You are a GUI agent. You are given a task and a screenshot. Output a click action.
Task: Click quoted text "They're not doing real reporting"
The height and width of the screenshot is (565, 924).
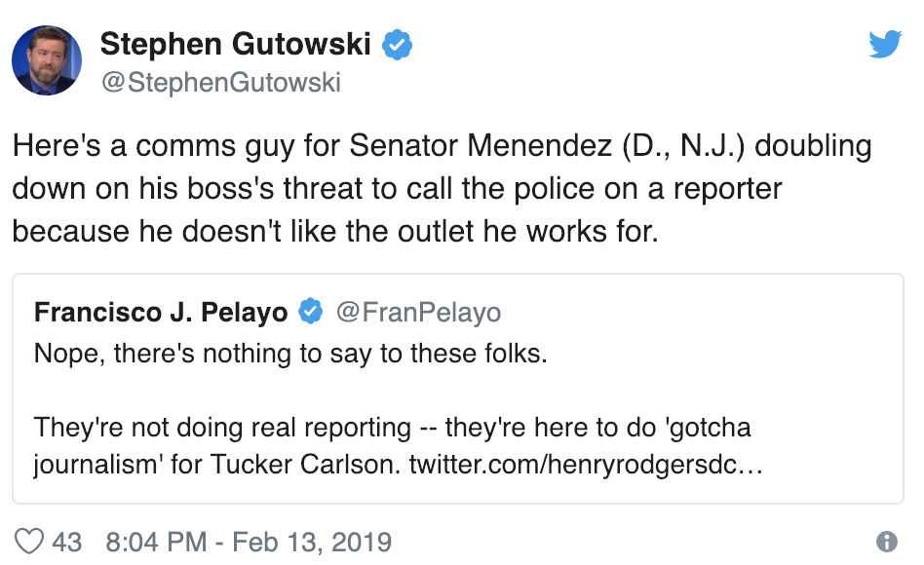click(222, 427)
